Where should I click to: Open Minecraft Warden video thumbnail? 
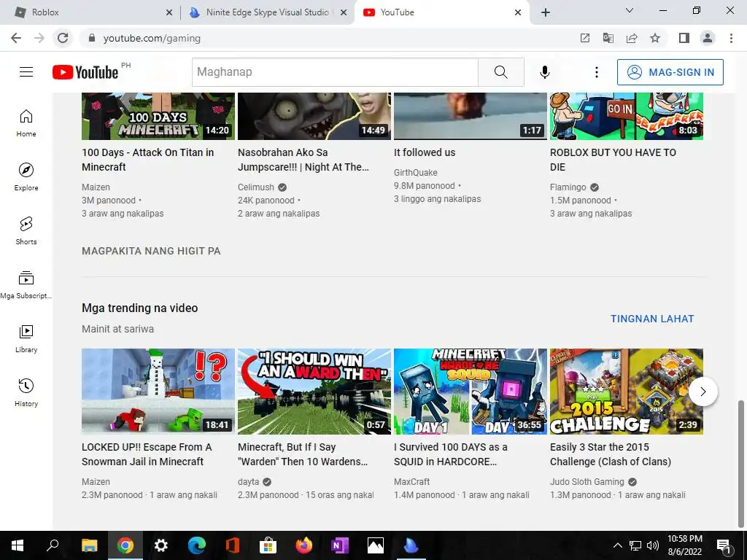(x=314, y=392)
